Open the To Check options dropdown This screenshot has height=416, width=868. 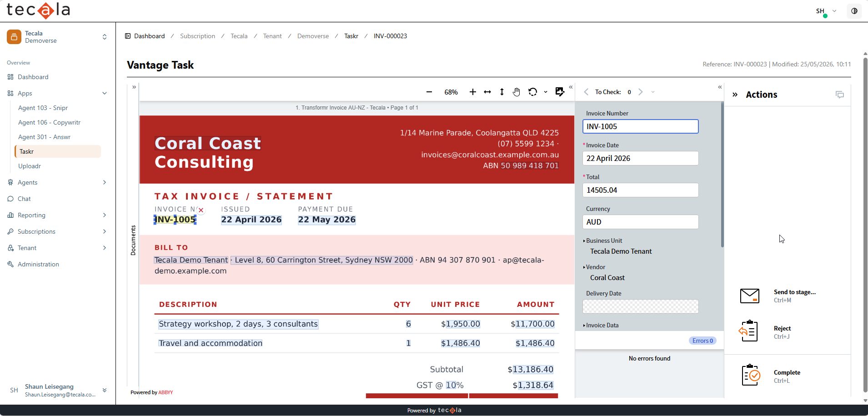click(653, 92)
